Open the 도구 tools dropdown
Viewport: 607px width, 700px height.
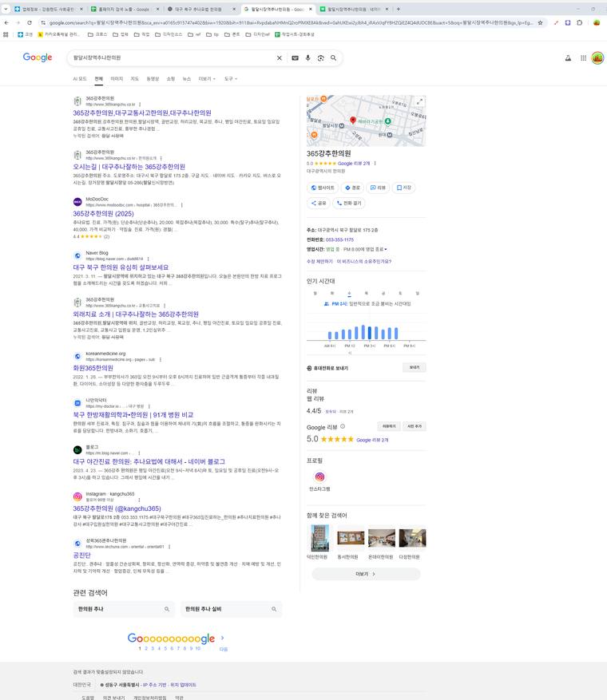231,79
